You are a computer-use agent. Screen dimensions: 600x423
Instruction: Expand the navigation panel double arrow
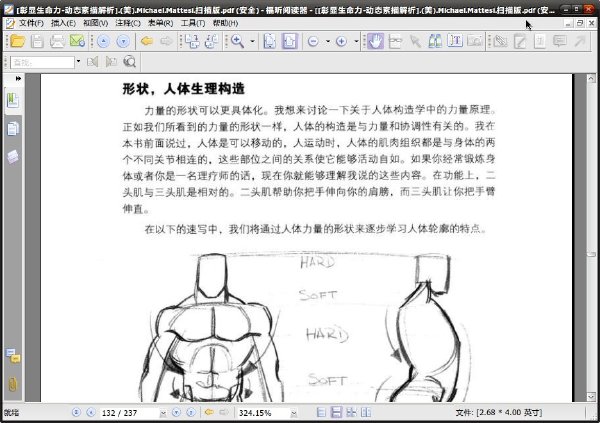click(x=18, y=78)
